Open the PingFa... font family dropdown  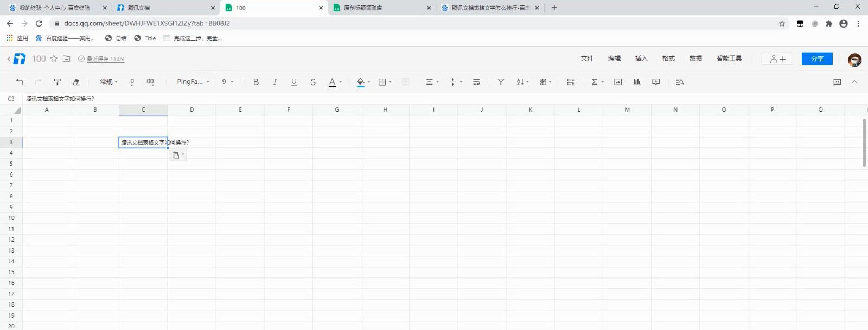click(x=193, y=82)
